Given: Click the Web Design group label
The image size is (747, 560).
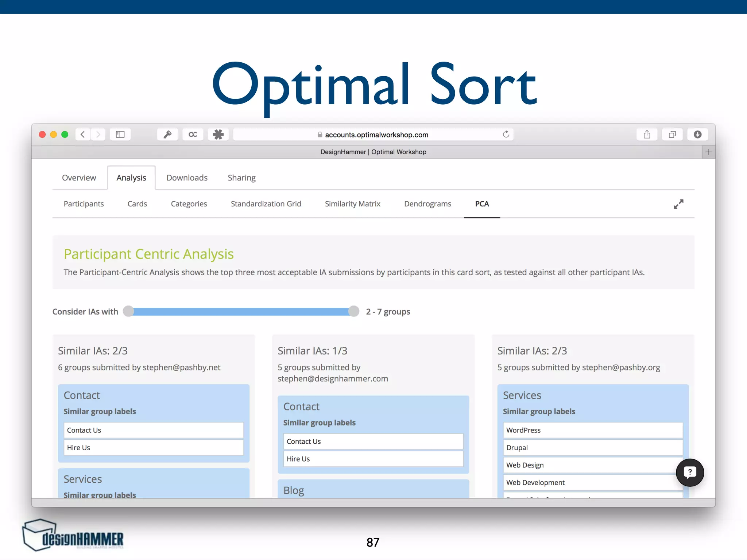Looking at the screenshot, I should pyautogui.click(x=593, y=465).
